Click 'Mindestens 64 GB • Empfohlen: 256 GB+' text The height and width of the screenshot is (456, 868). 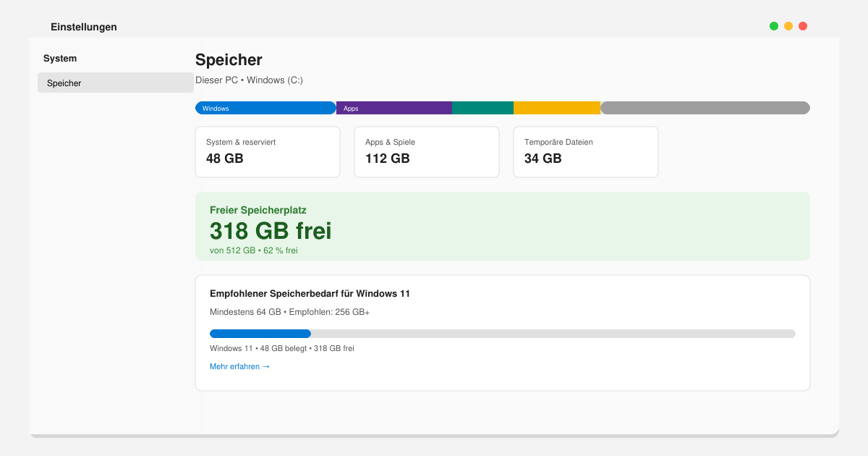tap(289, 312)
